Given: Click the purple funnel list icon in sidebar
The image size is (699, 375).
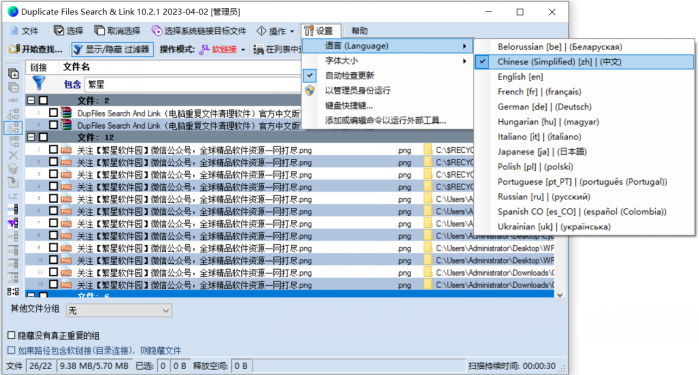Looking at the screenshot, I should click(x=13, y=223).
